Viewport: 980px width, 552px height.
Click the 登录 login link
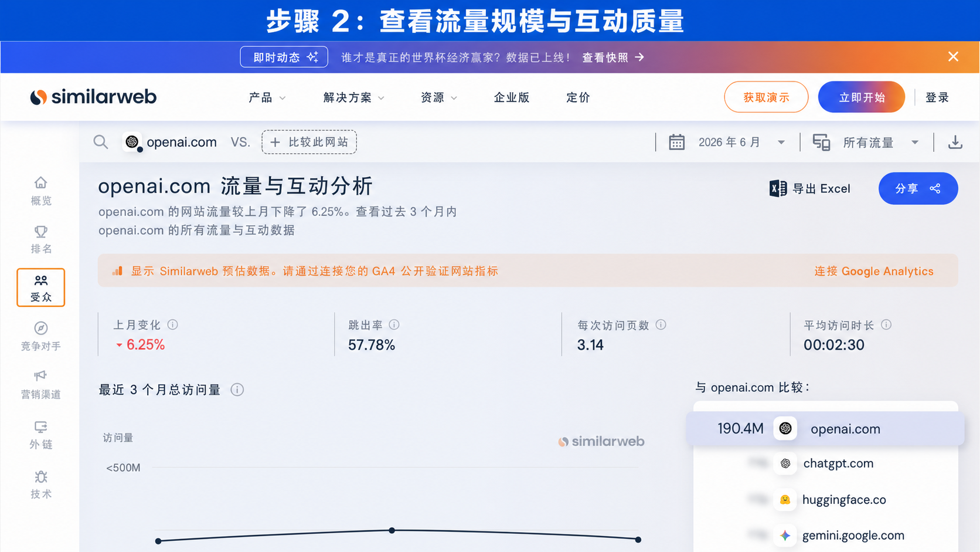(937, 97)
